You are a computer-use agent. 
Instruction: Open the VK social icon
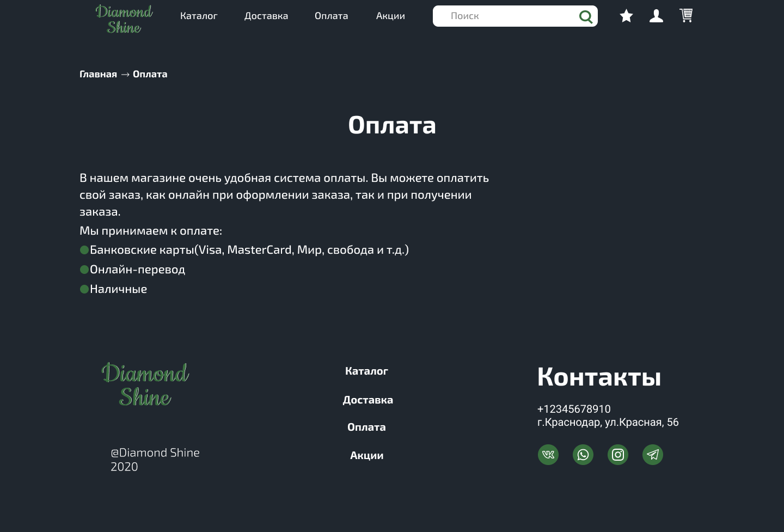pyautogui.click(x=548, y=455)
